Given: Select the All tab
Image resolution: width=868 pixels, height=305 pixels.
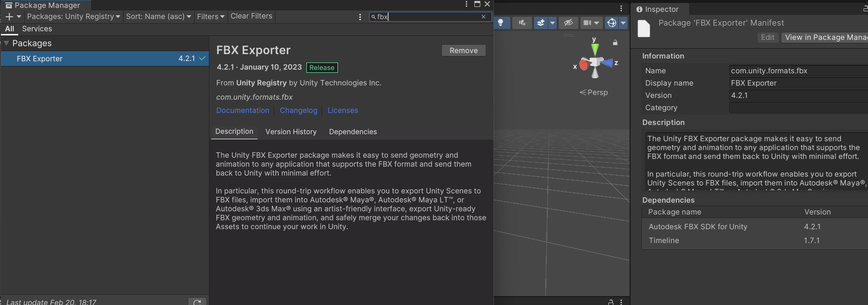Looking at the screenshot, I should coord(9,29).
